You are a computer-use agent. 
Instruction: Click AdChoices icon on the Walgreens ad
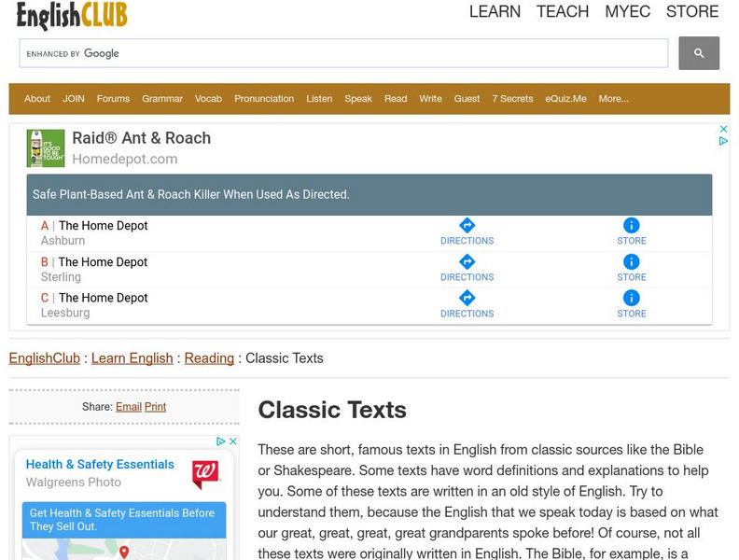tap(220, 441)
